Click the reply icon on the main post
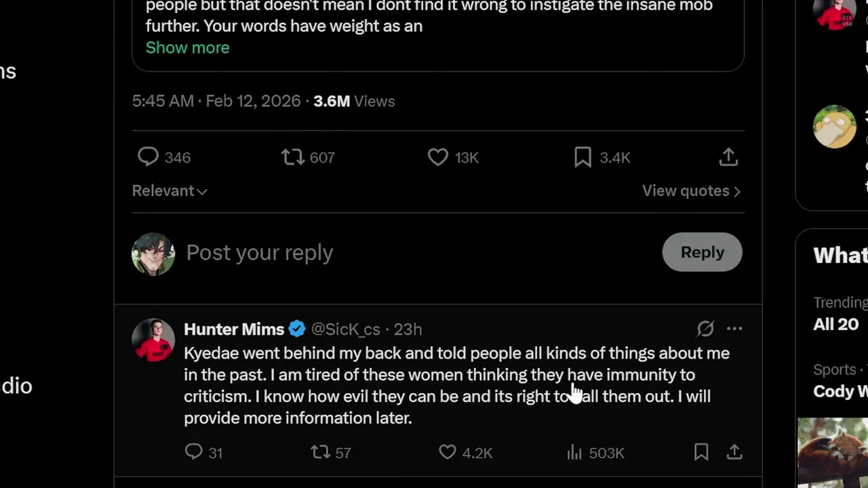The height and width of the screenshot is (488, 868). pyautogui.click(x=148, y=157)
